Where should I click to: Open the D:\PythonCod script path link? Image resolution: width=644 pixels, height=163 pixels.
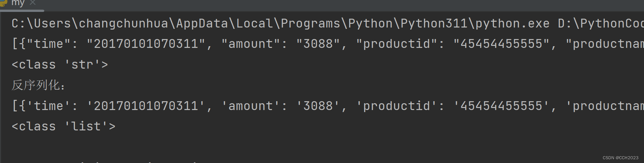click(x=601, y=23)
